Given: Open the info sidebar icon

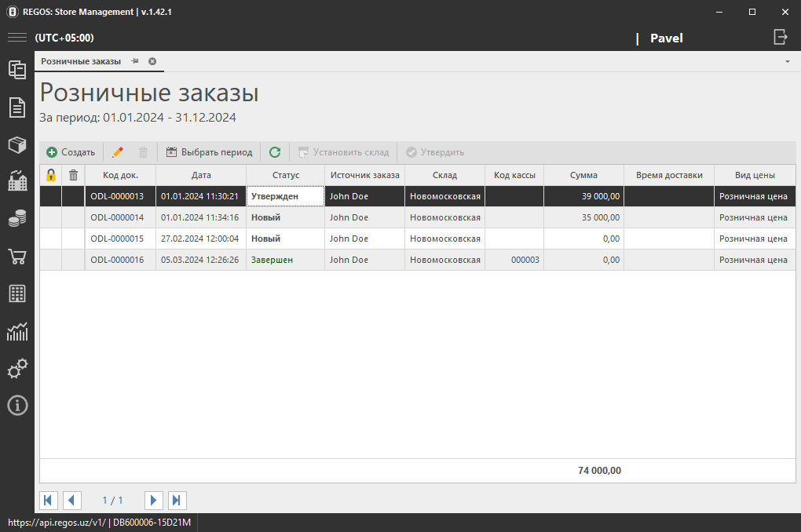Looking at the screenshot, I should point(17,405).
